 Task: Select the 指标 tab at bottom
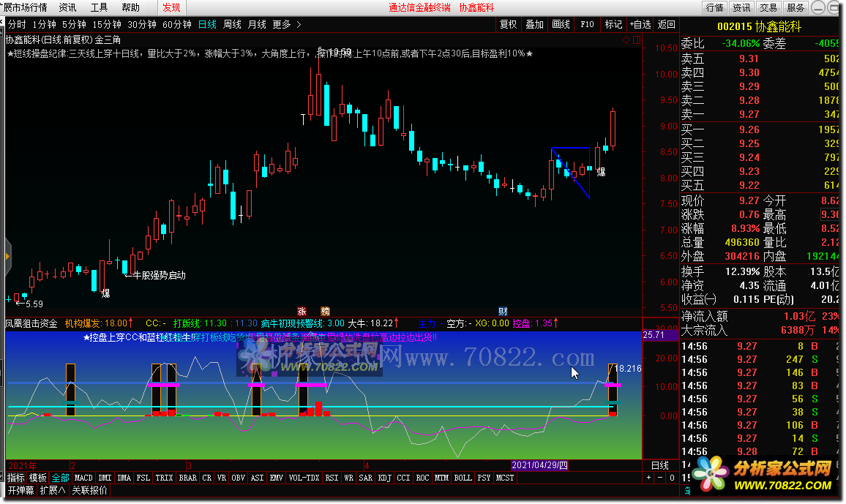click(x=15, y=478)
